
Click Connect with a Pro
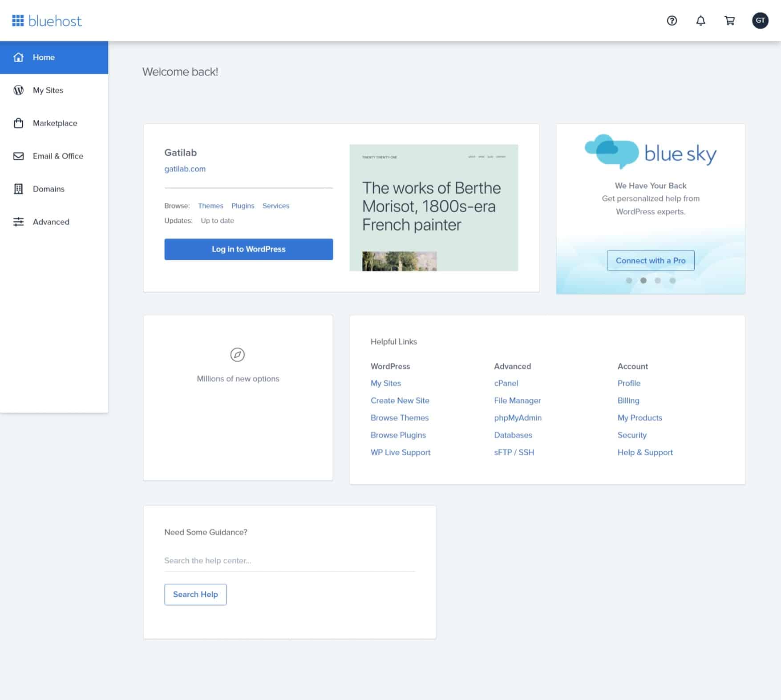(651, 260)
